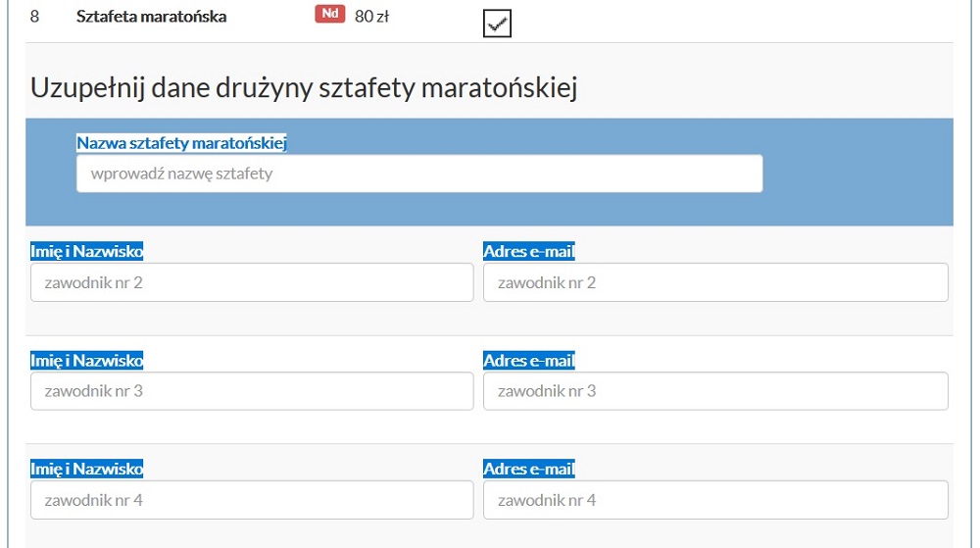Click Imię i Nazwisko label for zawodnik 2
The height and width of the screenshot is (548, 980).
[x=87, y=252]
